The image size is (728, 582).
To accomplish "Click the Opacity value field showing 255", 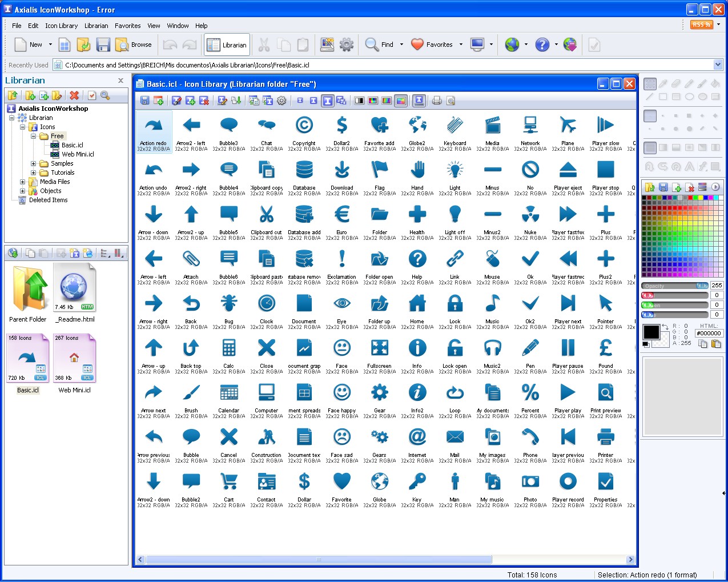I will [x=717, y=286].
